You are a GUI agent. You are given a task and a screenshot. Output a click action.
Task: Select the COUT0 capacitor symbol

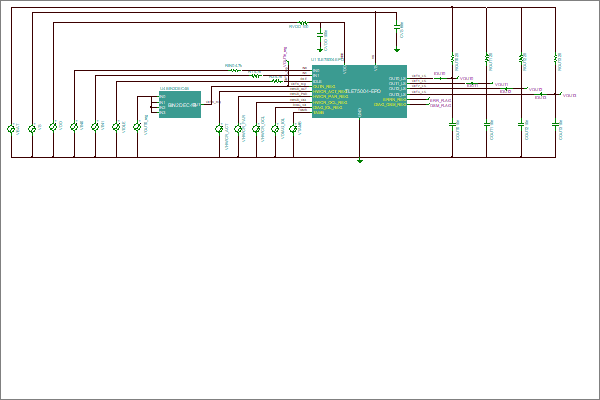(452, 124)
